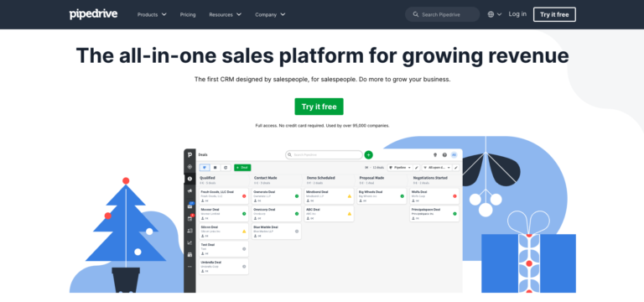The height and width of the screenshot is (302, 644).
Task: Select the pipeline kanban view toggle
Action: coord(205,168)
